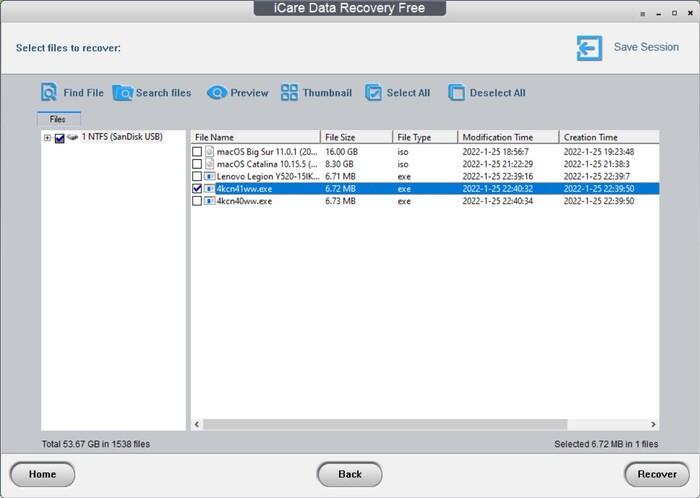Maximize the iCare Data Recovery window
Screen dimensions: 700x498
(675, 13)
